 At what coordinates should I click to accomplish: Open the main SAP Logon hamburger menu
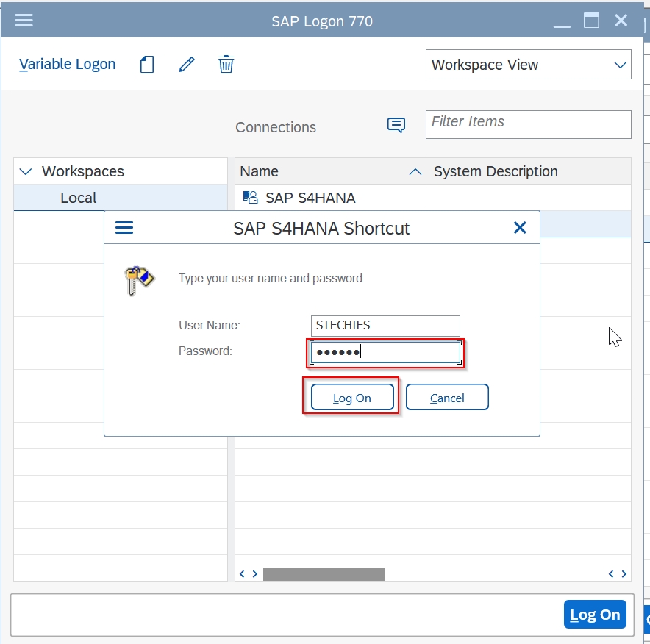pyautogui.click(x=24, y=20)
